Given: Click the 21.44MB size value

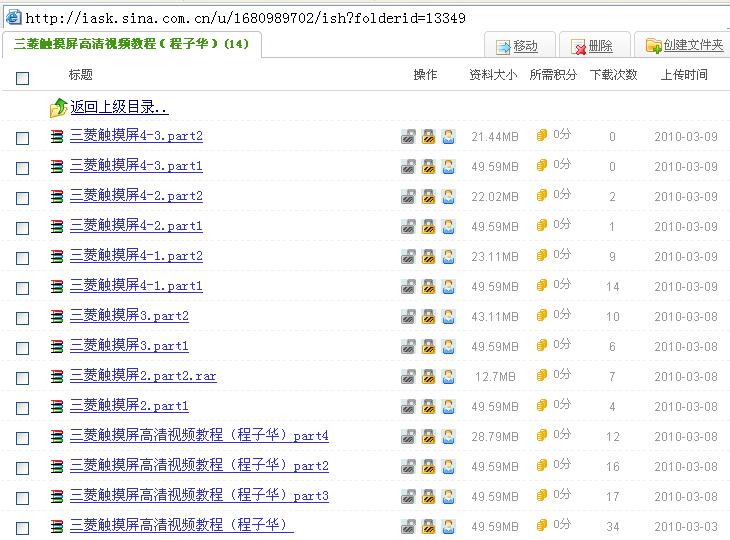Looking at the screenshot, I should (495, 137).
